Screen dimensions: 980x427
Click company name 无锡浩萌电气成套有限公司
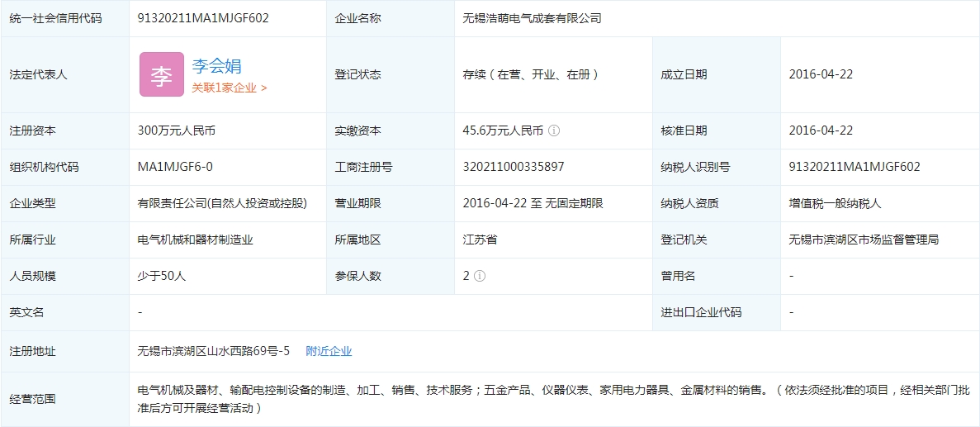(x=532, y=18)
